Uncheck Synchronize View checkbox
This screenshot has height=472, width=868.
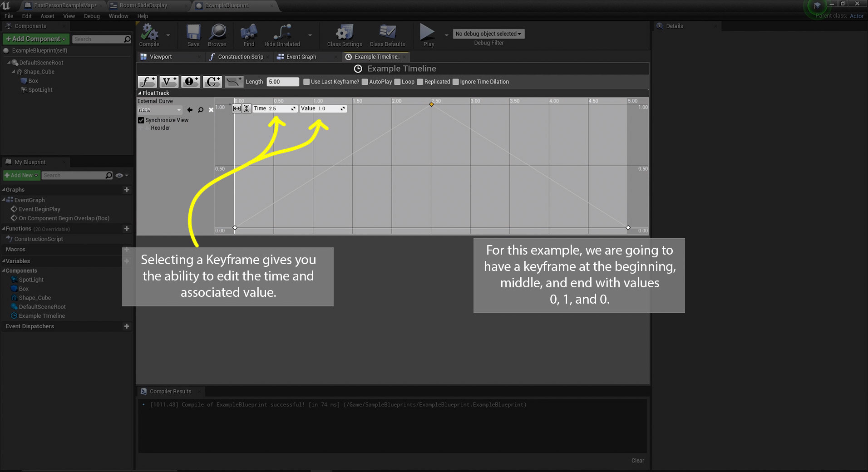pyautogui.click(x=141, y=120)
